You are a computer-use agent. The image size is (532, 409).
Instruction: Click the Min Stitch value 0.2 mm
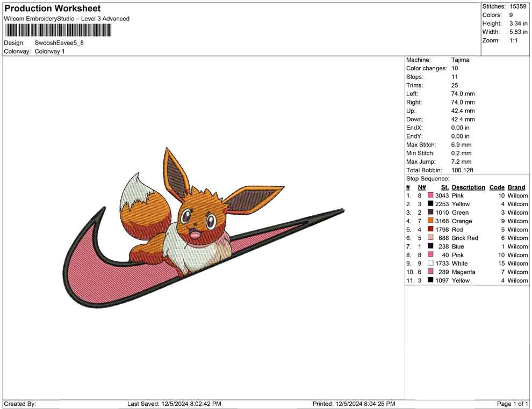point(461,153)
